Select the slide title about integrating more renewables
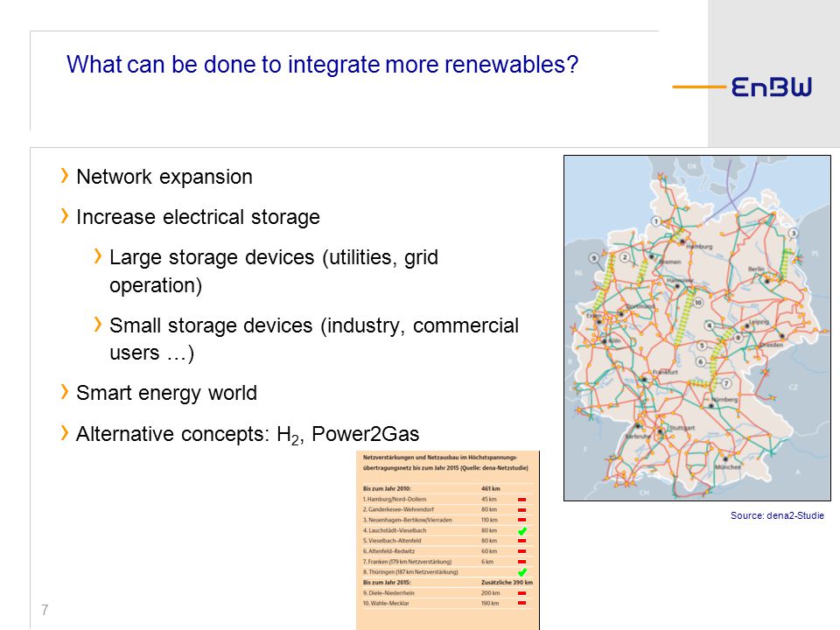The image size is (840, 630). tap(323, 65)
